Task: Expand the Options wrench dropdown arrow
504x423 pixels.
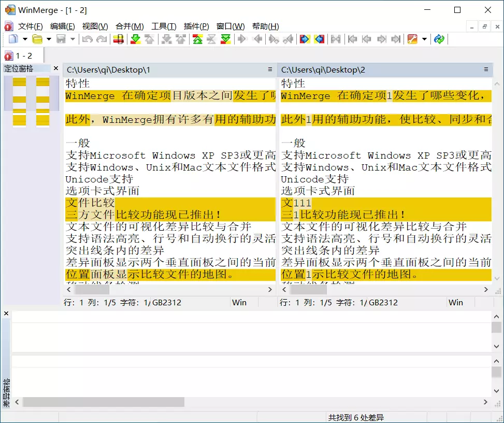Action: pos(424,39)
